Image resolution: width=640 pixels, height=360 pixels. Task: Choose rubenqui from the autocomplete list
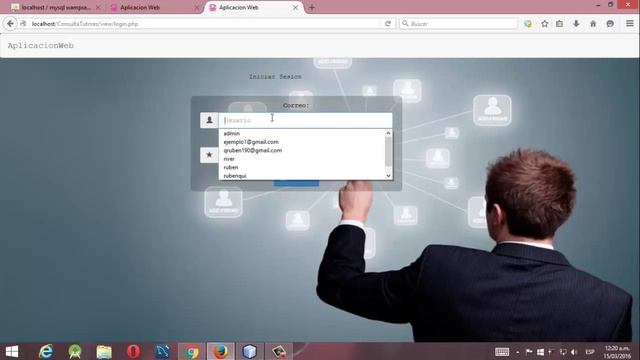click(302, 176)
